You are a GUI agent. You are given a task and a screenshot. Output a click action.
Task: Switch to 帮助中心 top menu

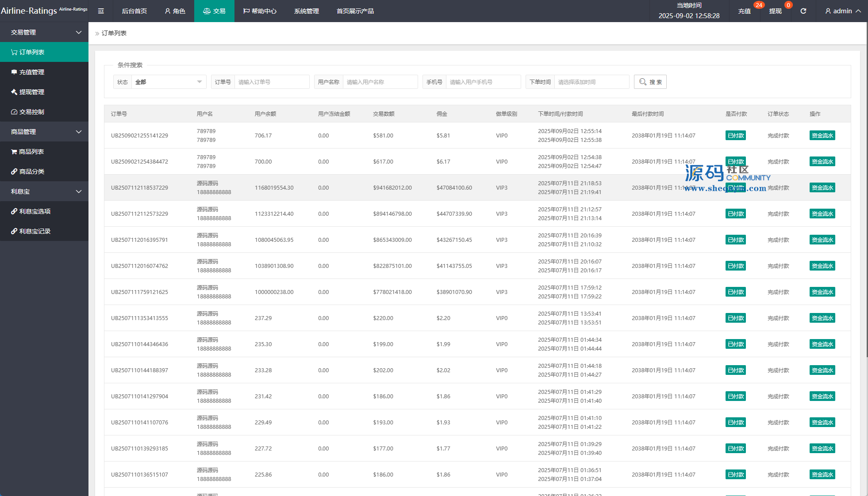pos(260,11)
